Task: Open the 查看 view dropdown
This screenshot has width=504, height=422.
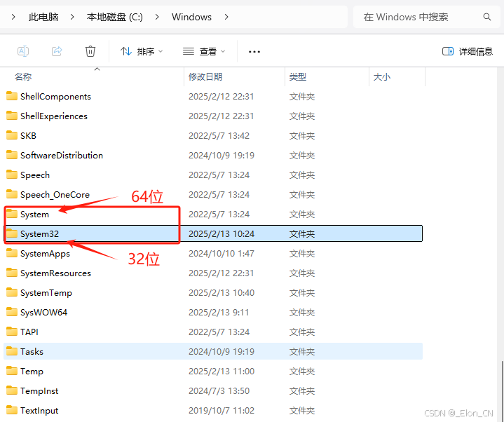Action: [x=204, y=51]
